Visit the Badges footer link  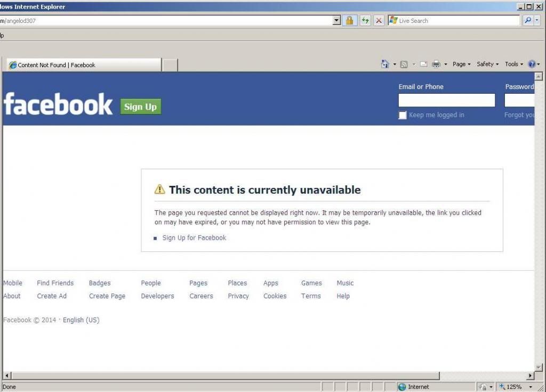point(100,283)
